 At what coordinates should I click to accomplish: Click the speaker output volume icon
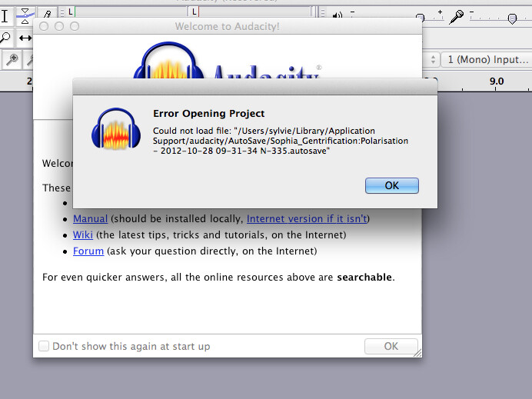[337, 15]
